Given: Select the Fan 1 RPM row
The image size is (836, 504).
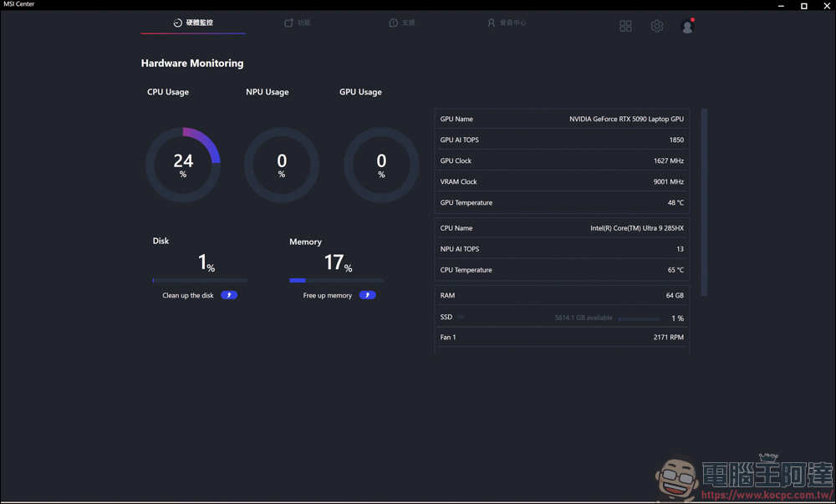Looking at the screenshot, I should point(562,338).
